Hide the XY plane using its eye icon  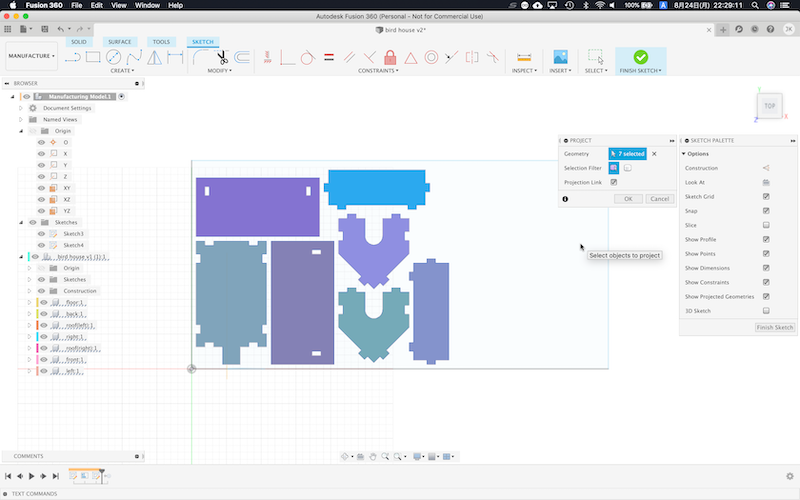point(41,188)
